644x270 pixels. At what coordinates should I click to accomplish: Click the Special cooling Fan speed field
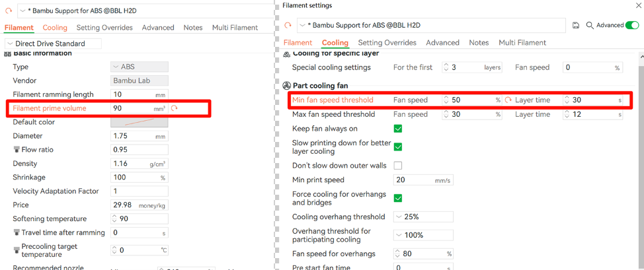(592, 67)
